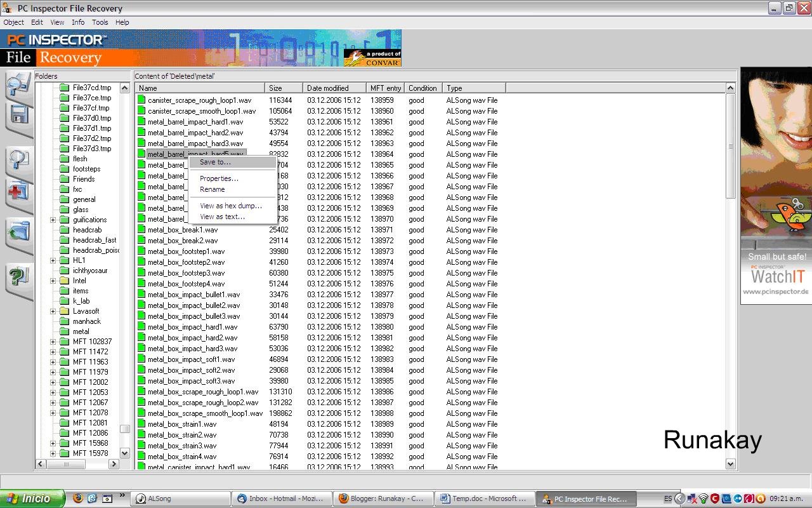Image resolution: width=812 pixels, height=508 pixels.
Task: Open the Edit menu
Action: (37, 22)
